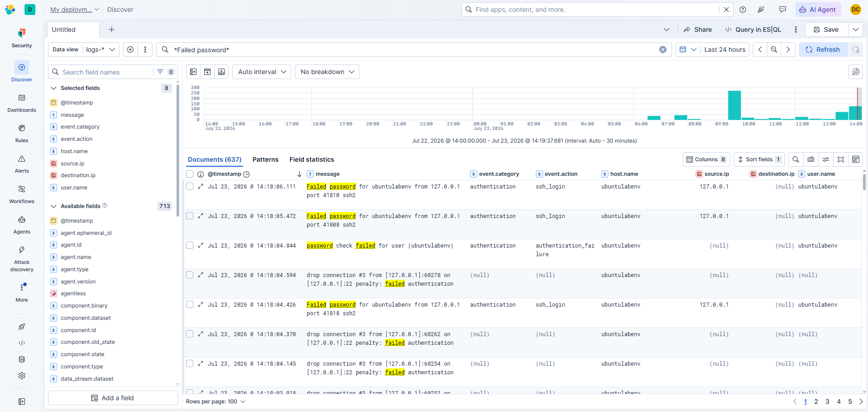Open the Alerts page

coord(22,164)
